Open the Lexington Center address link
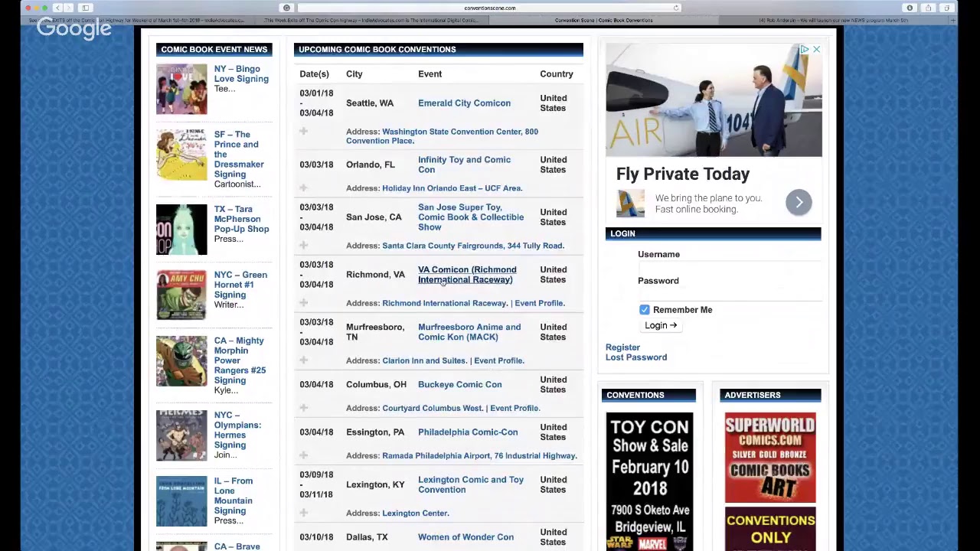 click(416, 514)
